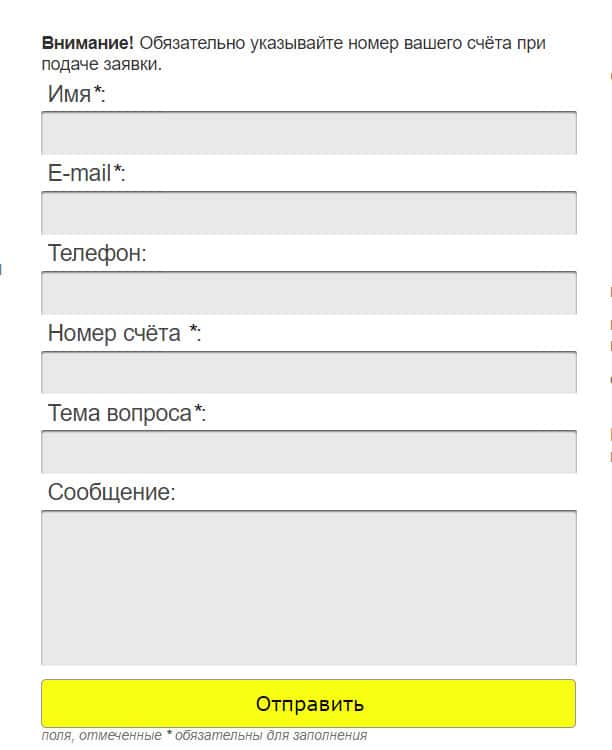
Task: Click the E-mail field label
Action: point(79,174)
